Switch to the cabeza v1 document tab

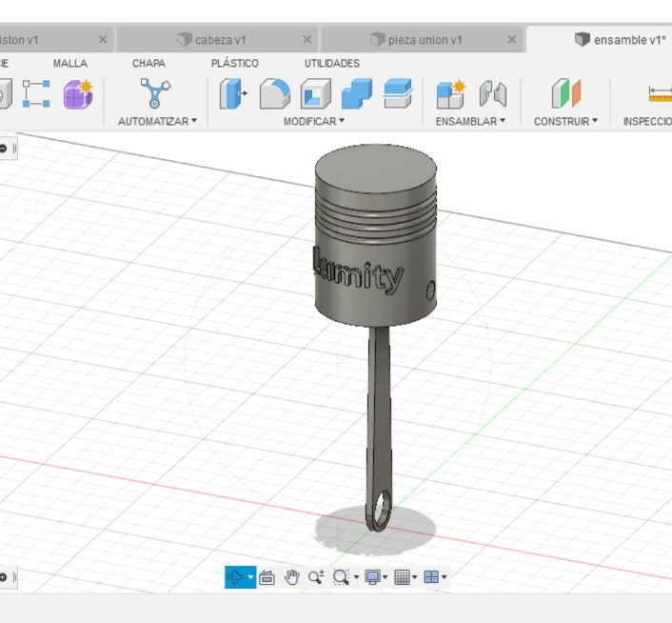(220, 40)
